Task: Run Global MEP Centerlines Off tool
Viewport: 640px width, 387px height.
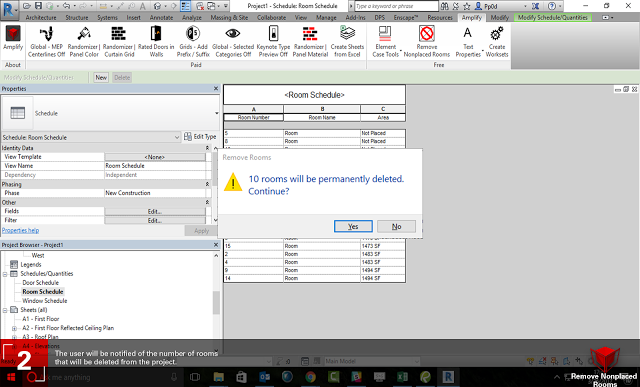Action: point(47,41)
